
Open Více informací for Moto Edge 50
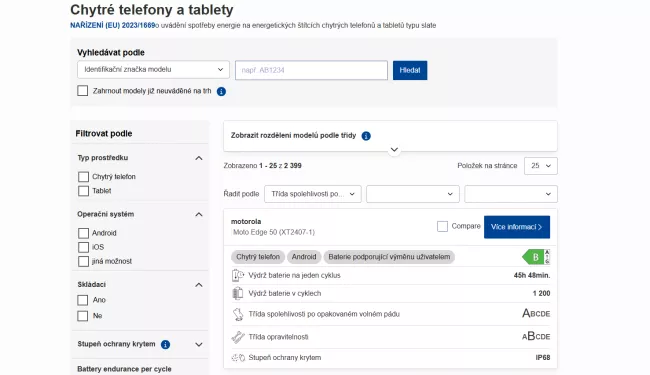click(517, 227)
